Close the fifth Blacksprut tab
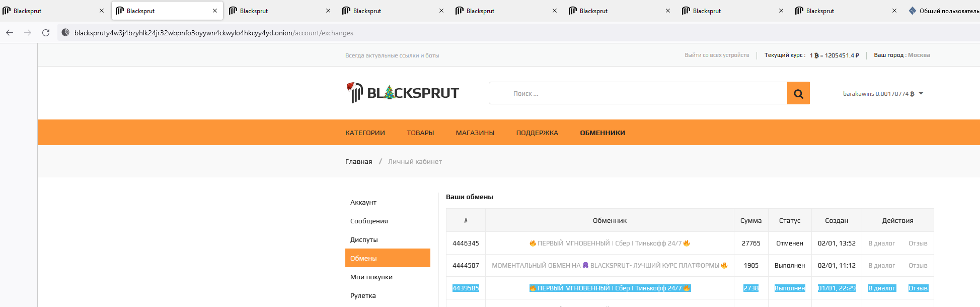Viewport: 980px width, 307px height. click(x=555, y=11)
